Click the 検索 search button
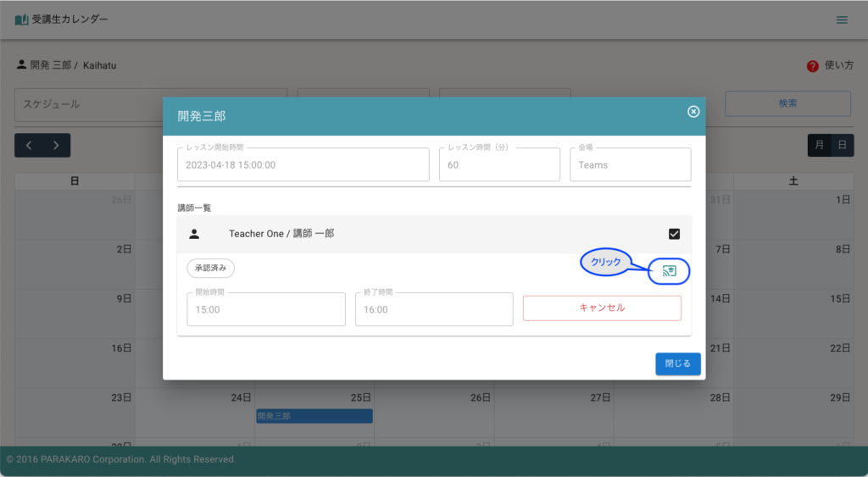This screenshot has width=868, height=477. (787, 103)
